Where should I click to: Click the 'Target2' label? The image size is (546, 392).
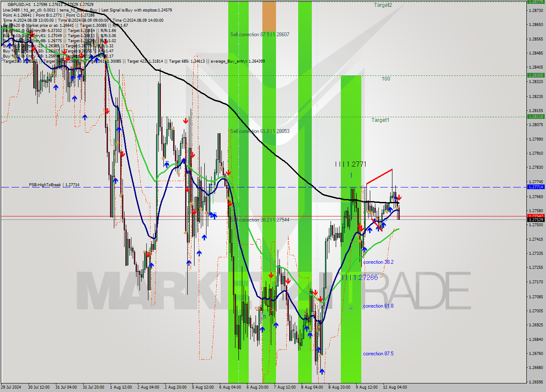coord(383,5)
